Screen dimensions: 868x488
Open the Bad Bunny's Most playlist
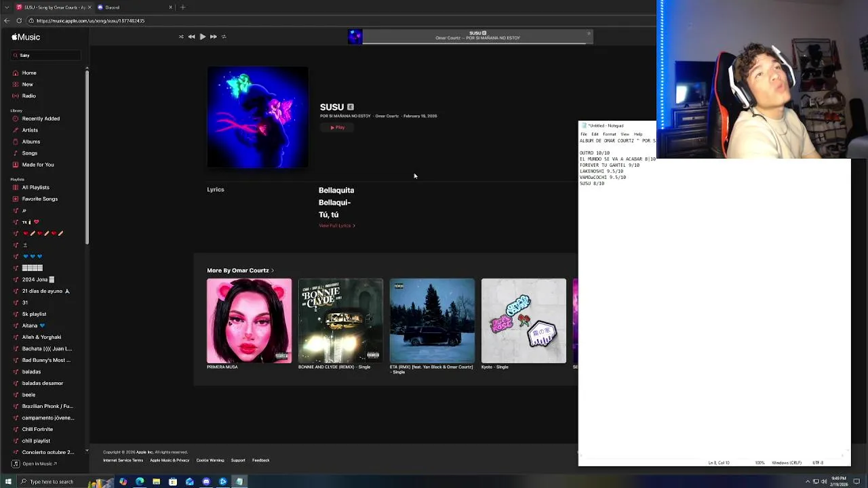(x=46, y=360)
